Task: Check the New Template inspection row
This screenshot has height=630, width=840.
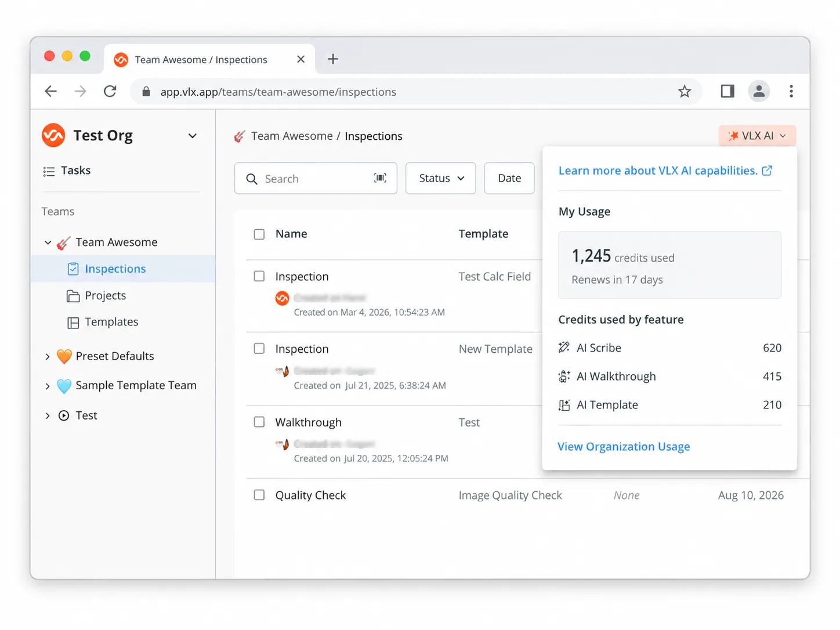Action: pyautogui.click(x=259, y=349)
